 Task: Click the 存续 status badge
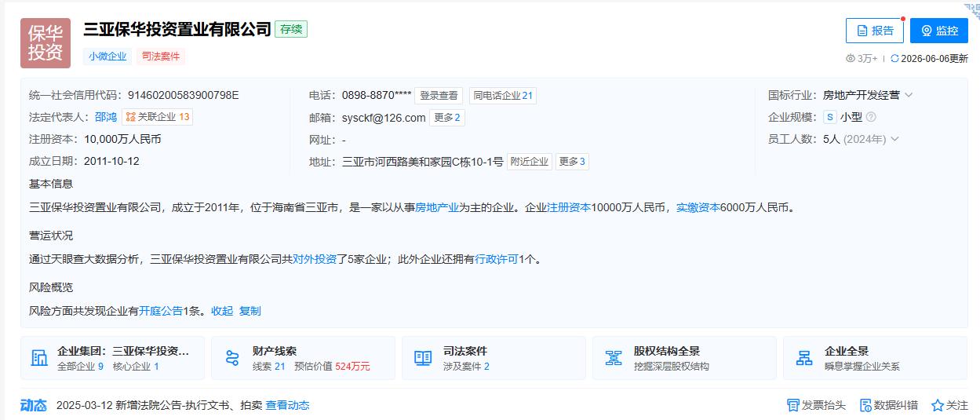pyautogui.click(x=291, y=29)
